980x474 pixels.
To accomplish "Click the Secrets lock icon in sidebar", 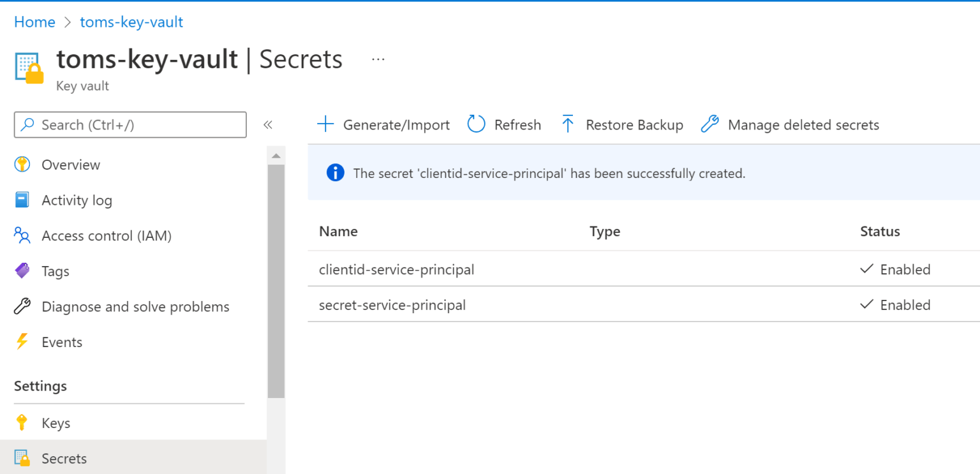I will tap(23, 458).
